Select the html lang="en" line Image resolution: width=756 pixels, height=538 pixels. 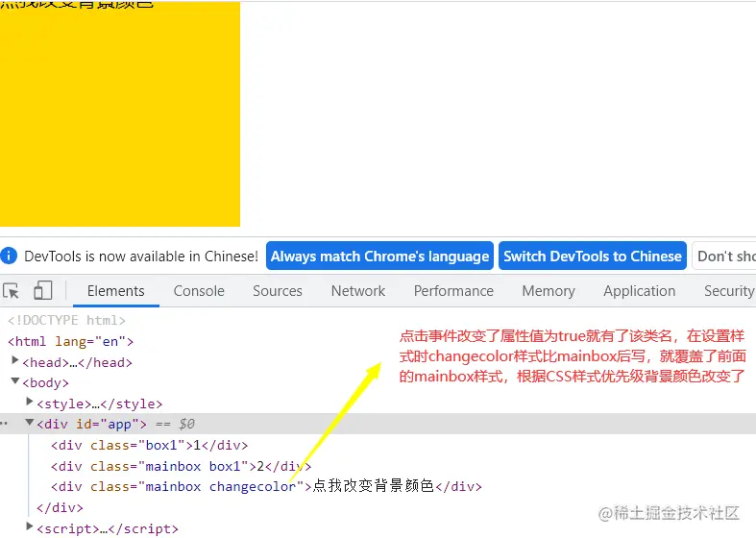click(x=70, y=341)
